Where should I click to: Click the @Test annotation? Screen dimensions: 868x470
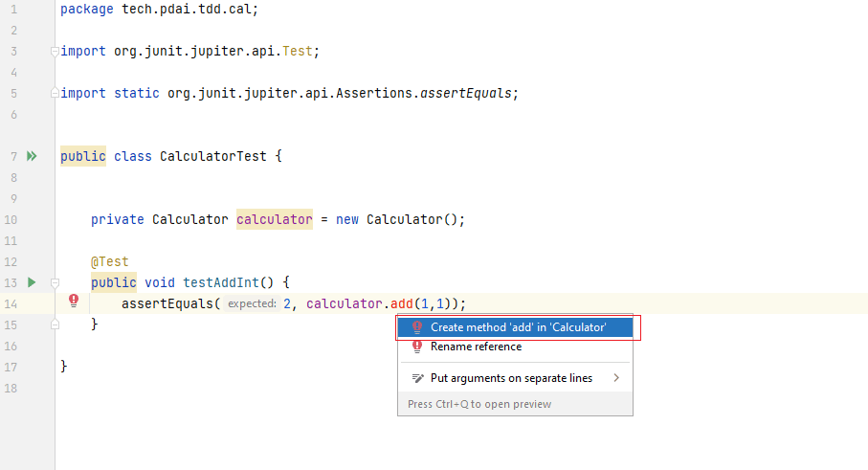(109, 261)
